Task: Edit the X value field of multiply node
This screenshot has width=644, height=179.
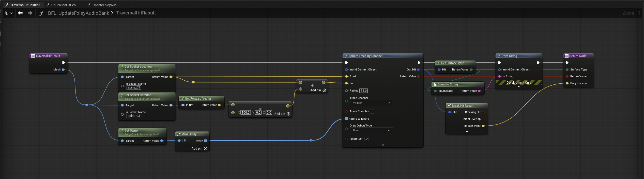Action: point(246,113)
